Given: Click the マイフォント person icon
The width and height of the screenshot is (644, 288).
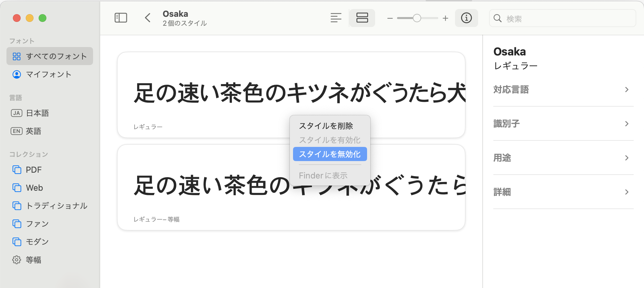Looking at the screenshot, I should (x=16, y=74).
